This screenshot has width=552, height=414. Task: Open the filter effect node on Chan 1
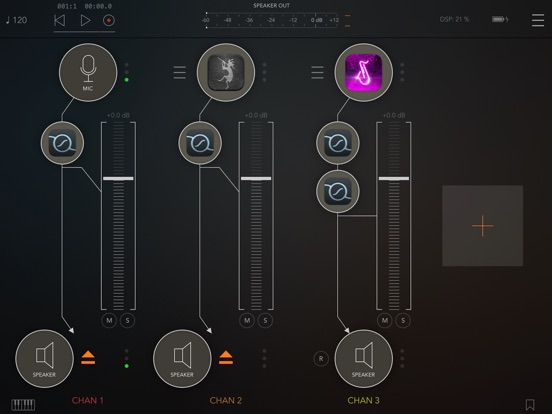coord(62,143)
